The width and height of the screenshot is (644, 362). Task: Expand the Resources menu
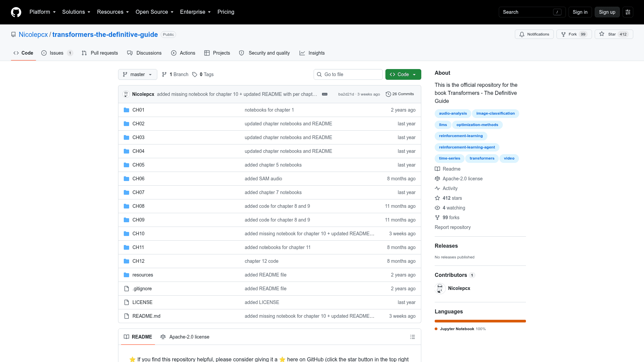[x=113, y=12]
